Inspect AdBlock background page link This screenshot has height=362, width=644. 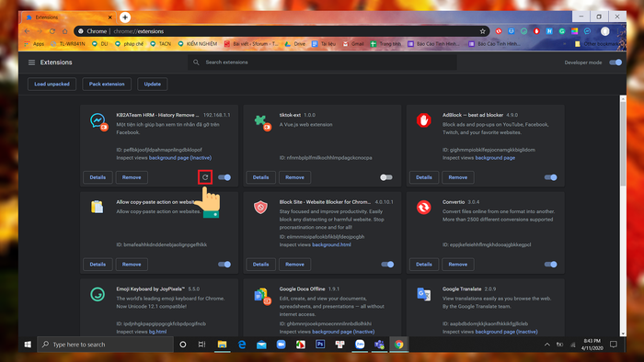coord(495,157)
